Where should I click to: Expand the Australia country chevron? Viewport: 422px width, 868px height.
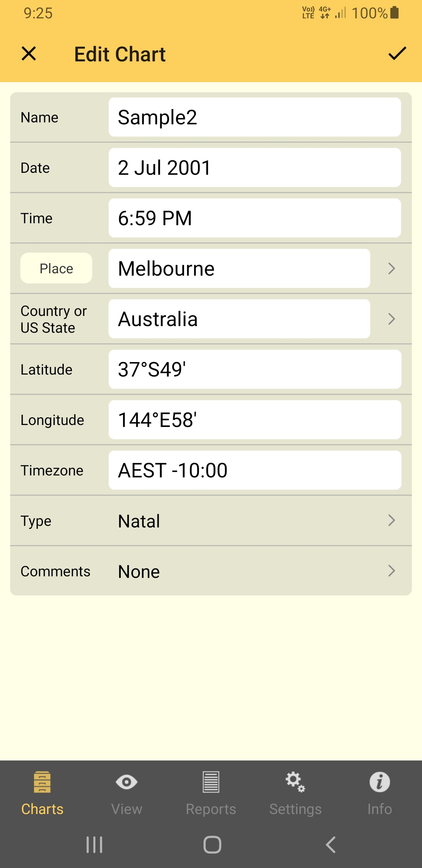tap(392, 319)
